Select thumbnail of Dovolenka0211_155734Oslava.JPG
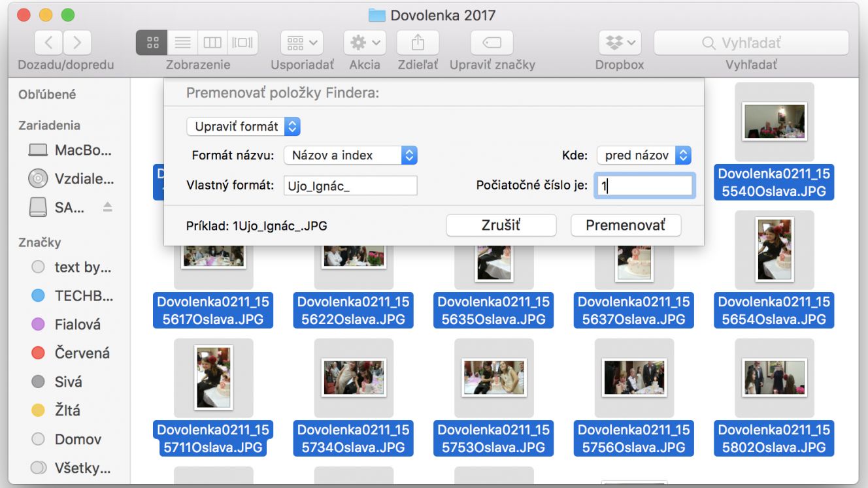Image resolution: width=868 pixels, height=488 pixels. [x=354, y=378]
